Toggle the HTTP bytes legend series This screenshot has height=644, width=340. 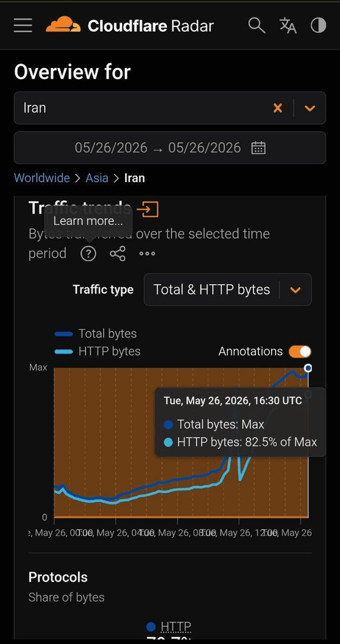click(97, 351)
